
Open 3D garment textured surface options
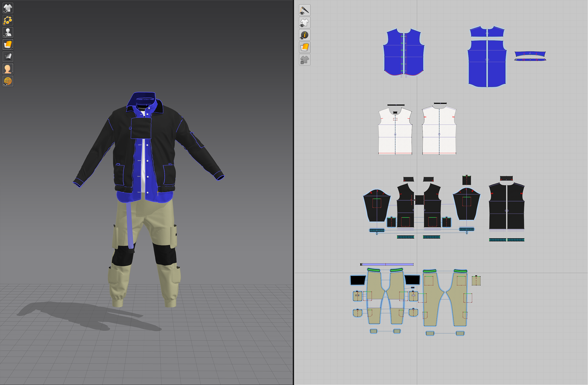click(8, 45)
